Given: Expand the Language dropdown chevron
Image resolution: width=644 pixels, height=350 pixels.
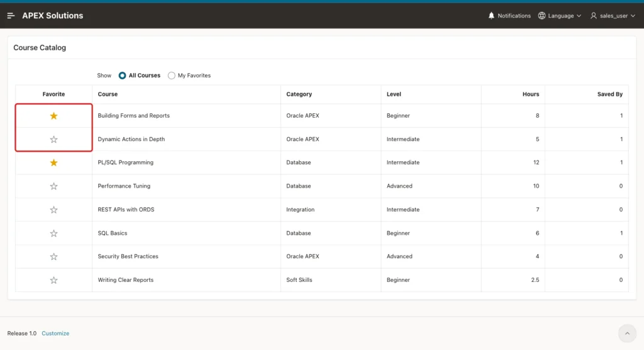Looking at the screenshot, I should 579,16.
